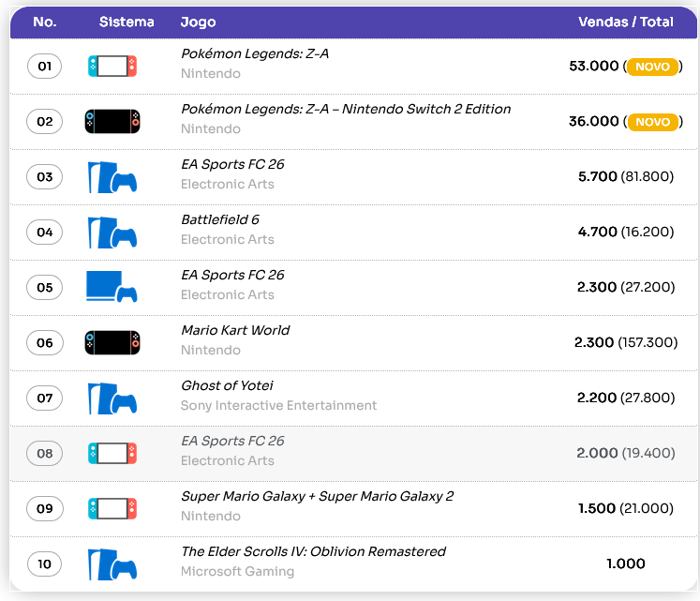700x601 pixels.
Task: Click the sales value '2.000 (19.400)'
Action: coord(626,453)
